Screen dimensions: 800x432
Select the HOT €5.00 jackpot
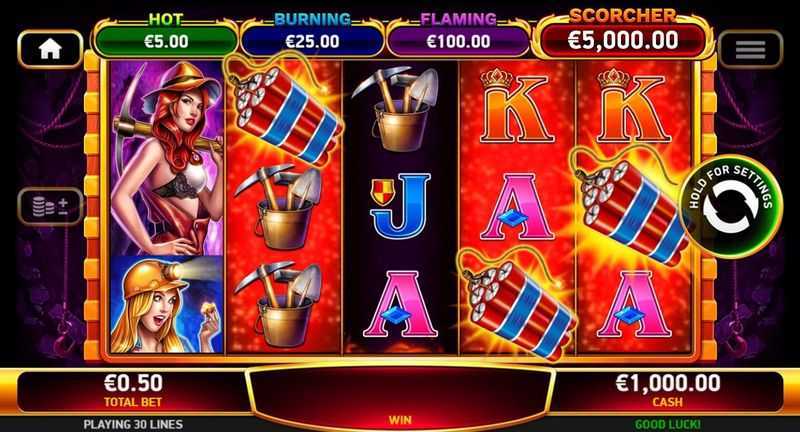pyautogui.click(x=166, y=36)
